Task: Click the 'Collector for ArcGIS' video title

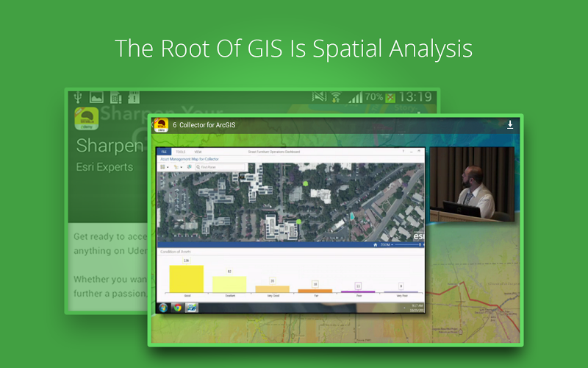Action: pyautogui.click(x=207, y=125)
